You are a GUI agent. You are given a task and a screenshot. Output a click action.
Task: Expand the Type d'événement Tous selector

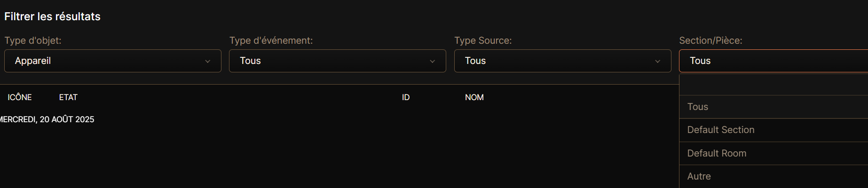(x=338, y=61)
